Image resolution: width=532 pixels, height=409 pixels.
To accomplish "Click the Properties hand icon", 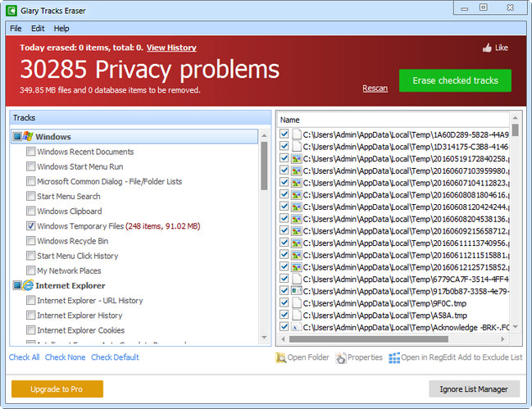I will coord(340,357).
